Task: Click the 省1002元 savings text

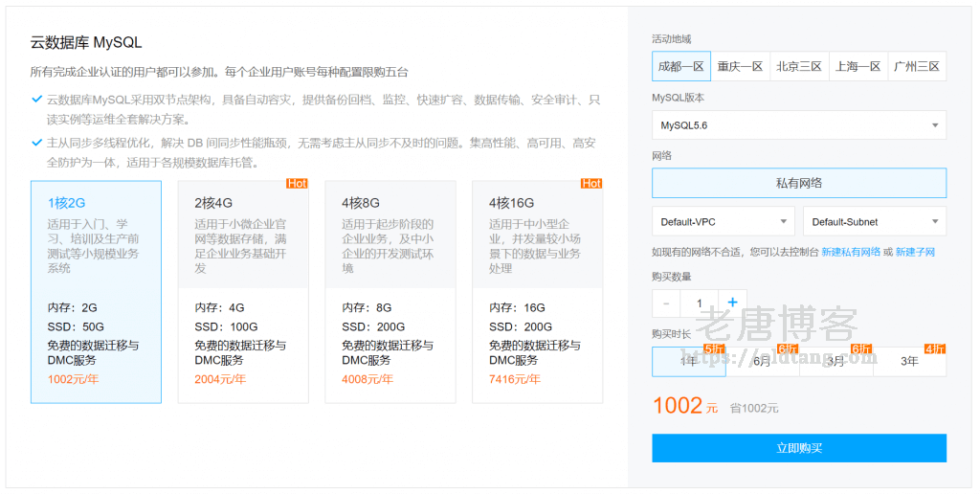Action: (x=754, y=409)
